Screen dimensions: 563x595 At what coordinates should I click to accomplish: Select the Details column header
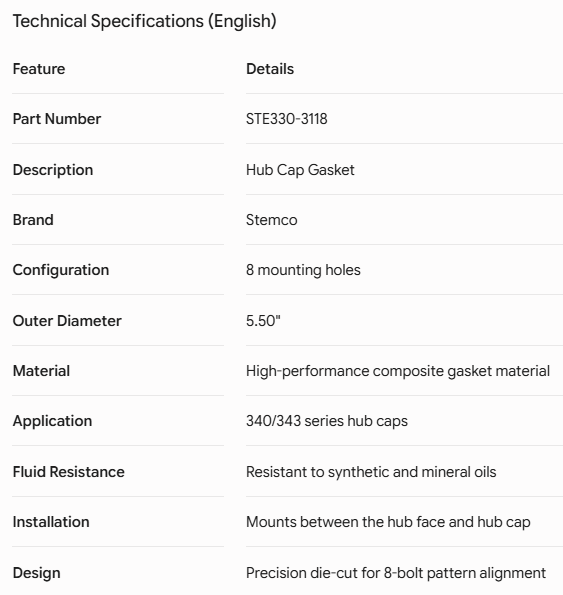[x=270, y=69]
